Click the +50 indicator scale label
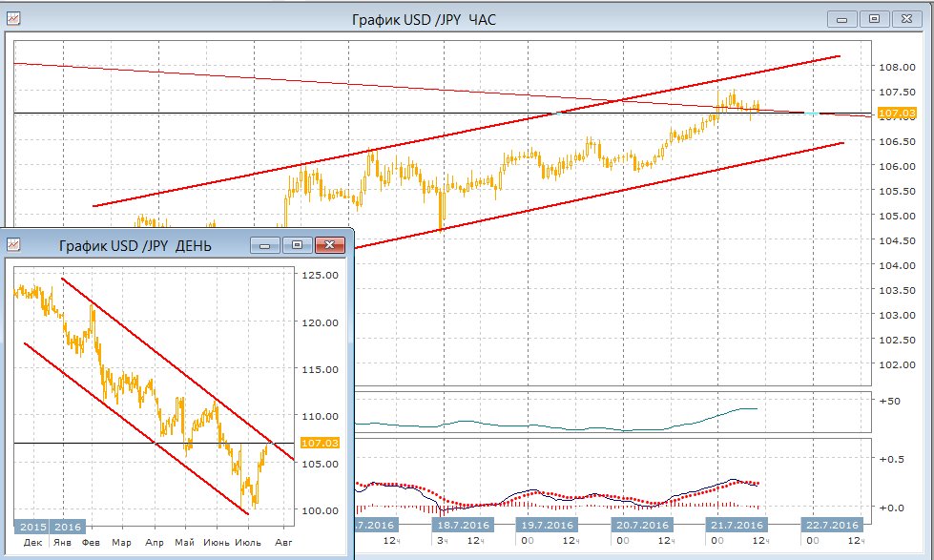The height and width of the screenshot is (560, 934). 890,401
